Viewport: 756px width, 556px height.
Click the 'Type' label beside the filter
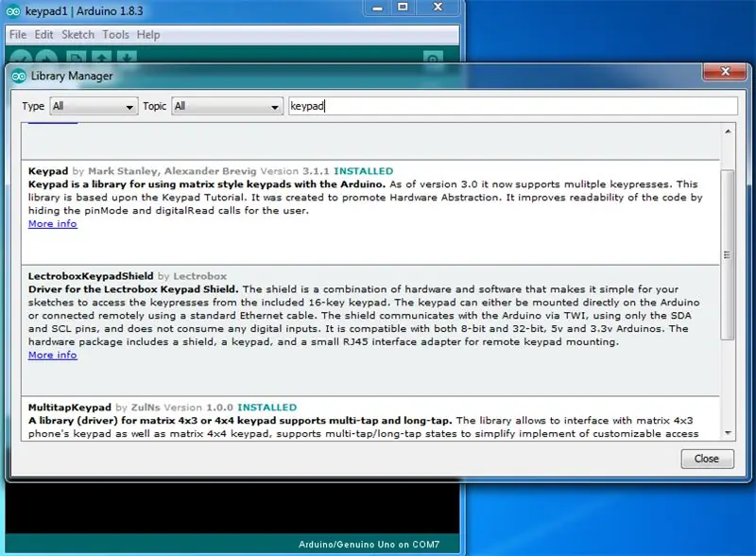(33, 106)
